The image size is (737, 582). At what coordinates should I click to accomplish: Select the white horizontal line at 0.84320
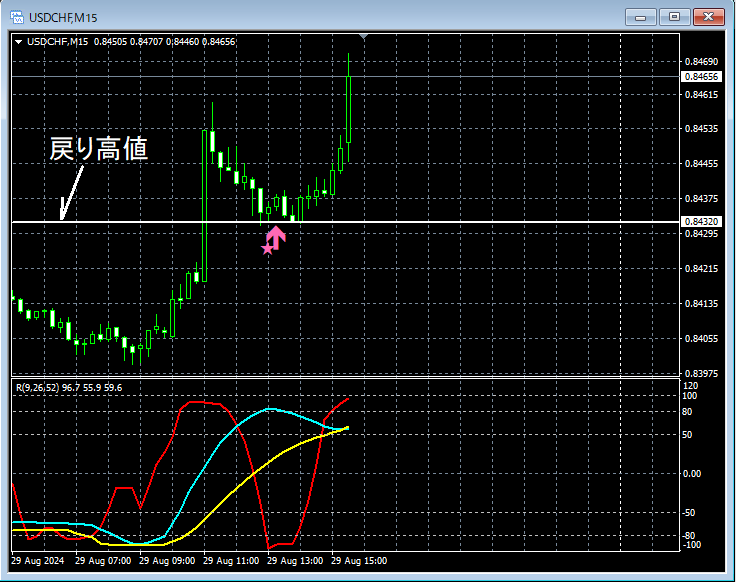point(345,222)
